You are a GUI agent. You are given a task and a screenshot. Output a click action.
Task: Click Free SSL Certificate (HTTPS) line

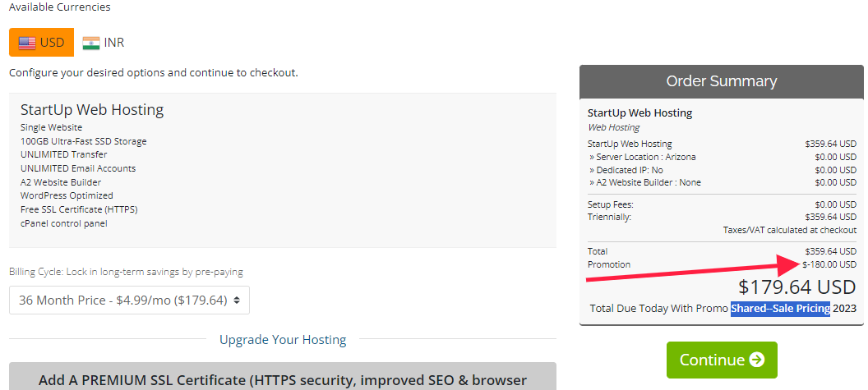[79, 209]
